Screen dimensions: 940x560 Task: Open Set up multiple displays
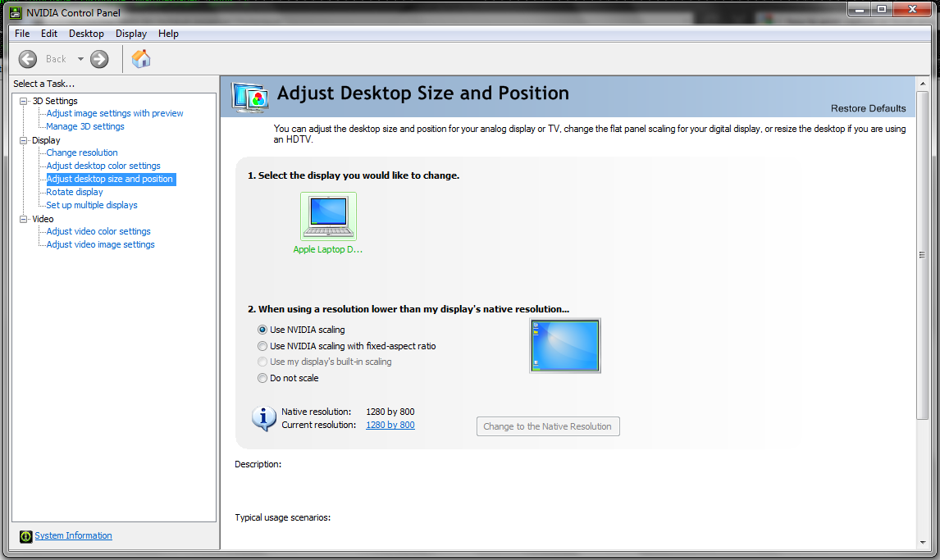(x=92, y=206)
